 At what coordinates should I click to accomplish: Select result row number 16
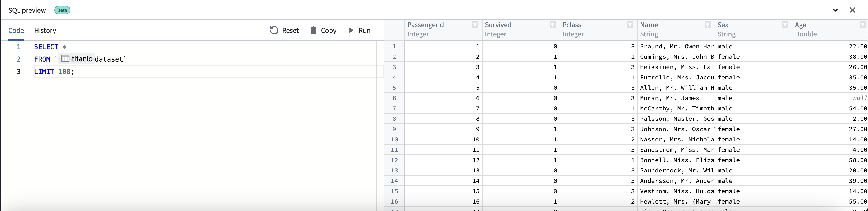(x=394, y=201)
